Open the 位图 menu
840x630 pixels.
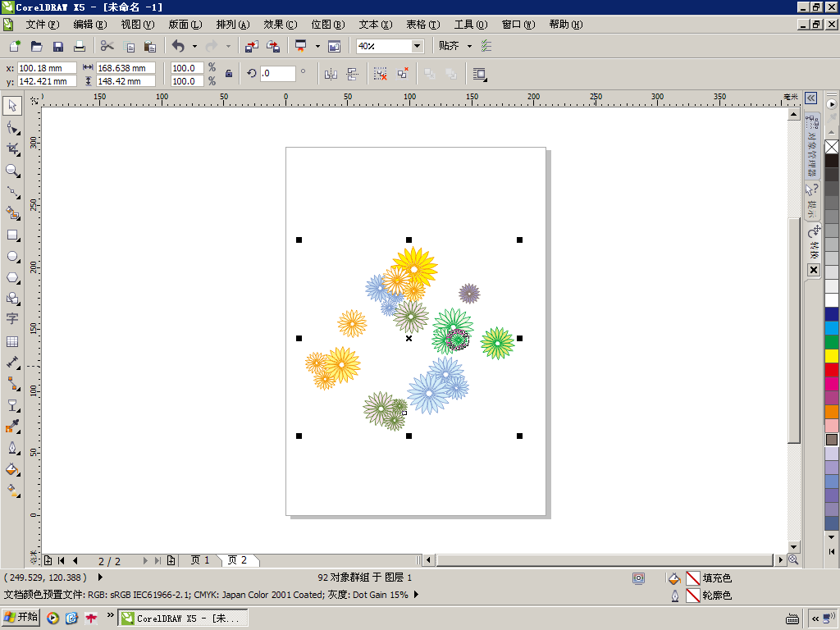pyautogui.click(x=328, y=25)
